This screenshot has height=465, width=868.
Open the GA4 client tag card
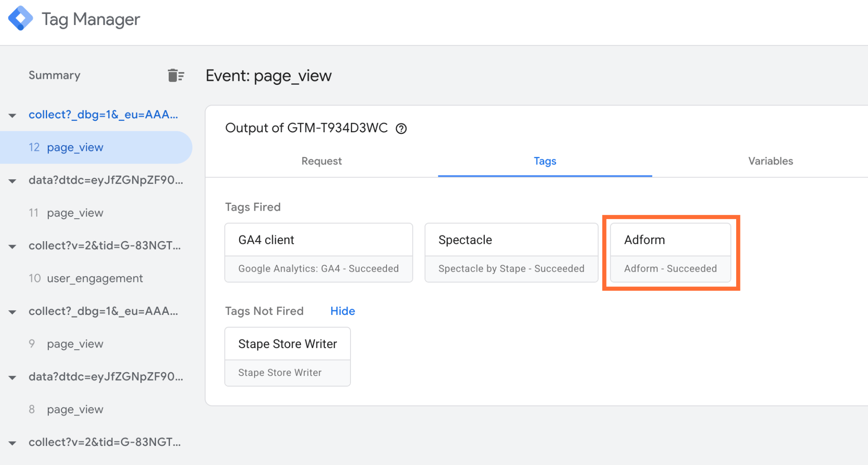pyautogui.click(x=319, y=253)
